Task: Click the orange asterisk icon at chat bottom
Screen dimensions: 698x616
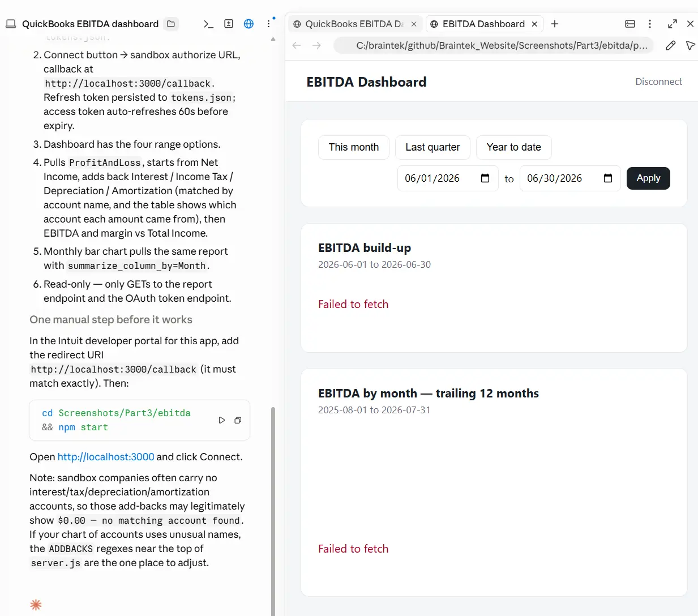Action: click(36, 605)
